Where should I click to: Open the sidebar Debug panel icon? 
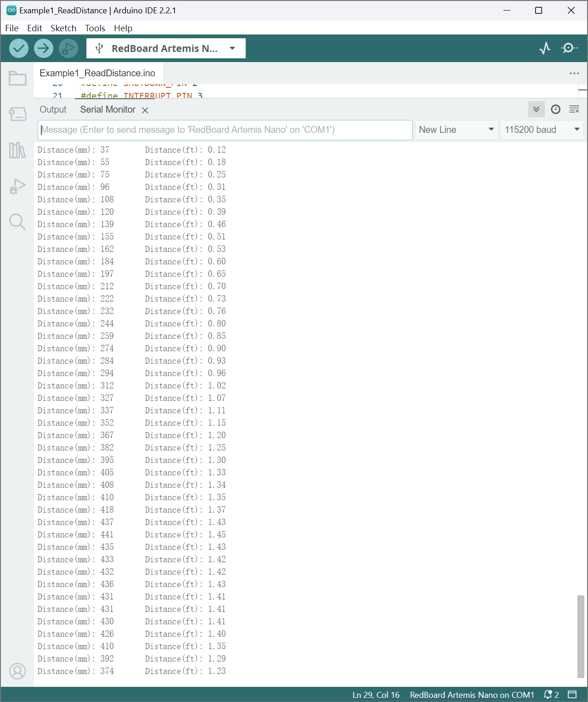click(x=17, y=186)
